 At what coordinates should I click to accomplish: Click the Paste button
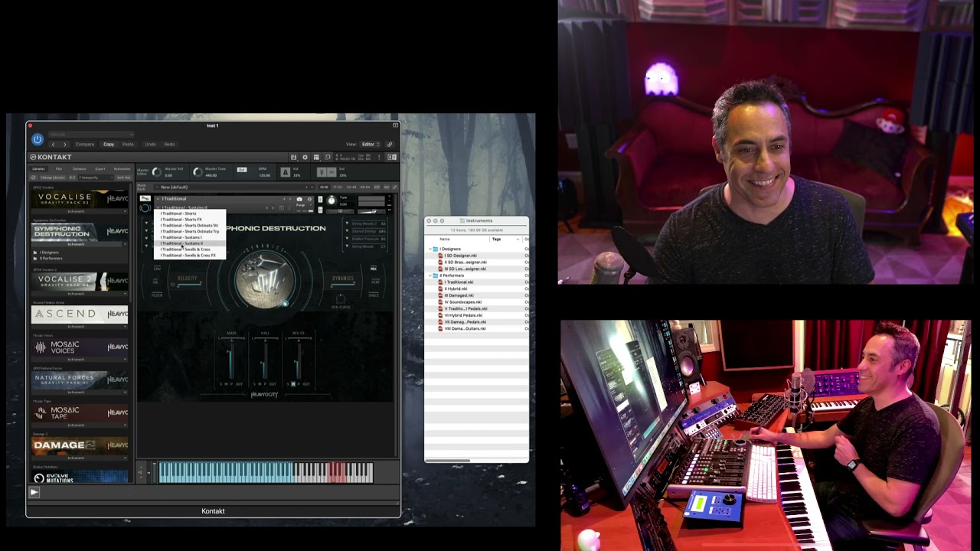pyautogui.click(x=128, y=144)
